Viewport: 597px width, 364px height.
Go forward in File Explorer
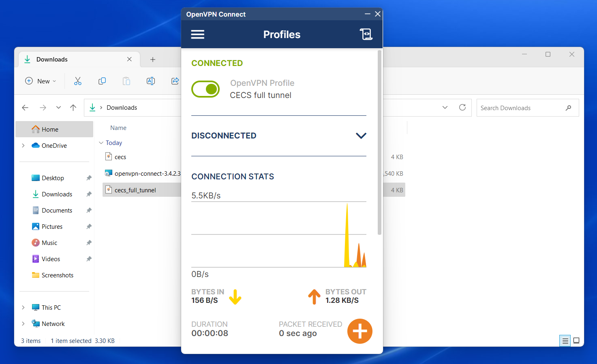(43, 108)
